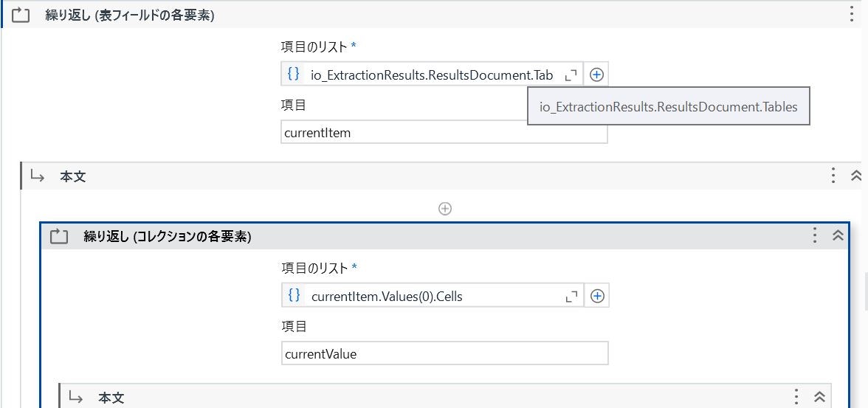Select the 繰り返し (表フィールドの各要素) title
The image size is (868, 408).
point(130,15)
